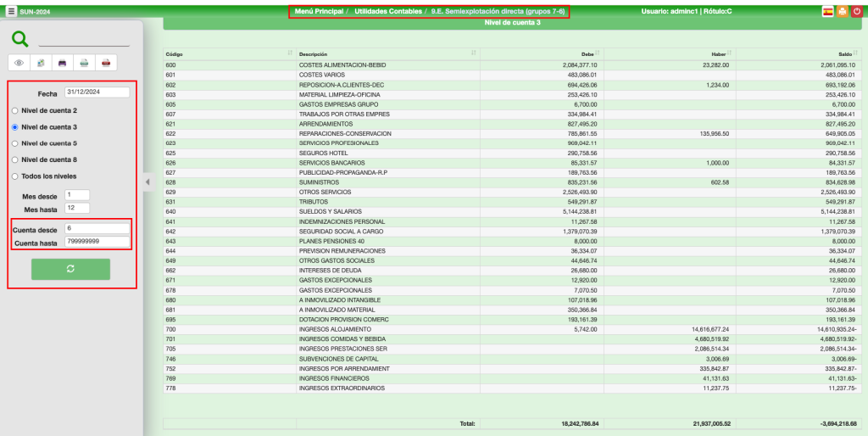This screenshot has height=436, width=868.
Task: Select Todos los niveles radio button
Action: (15, 176)
